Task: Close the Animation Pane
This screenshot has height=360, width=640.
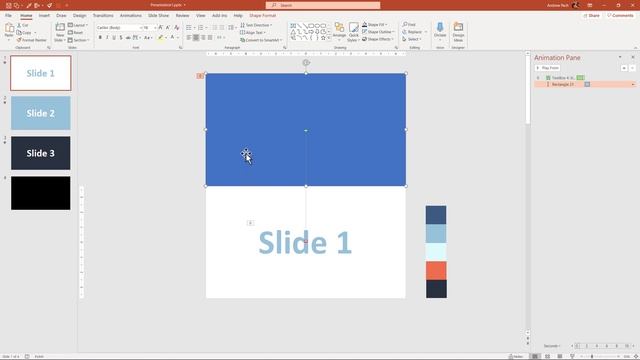Action: pos(633,58)
